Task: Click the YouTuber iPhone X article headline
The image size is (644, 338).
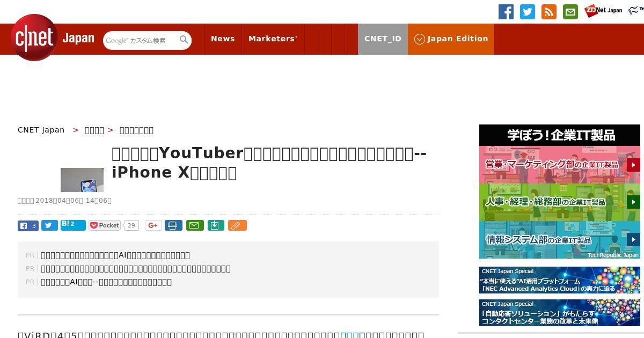Action: pos(269,163)
